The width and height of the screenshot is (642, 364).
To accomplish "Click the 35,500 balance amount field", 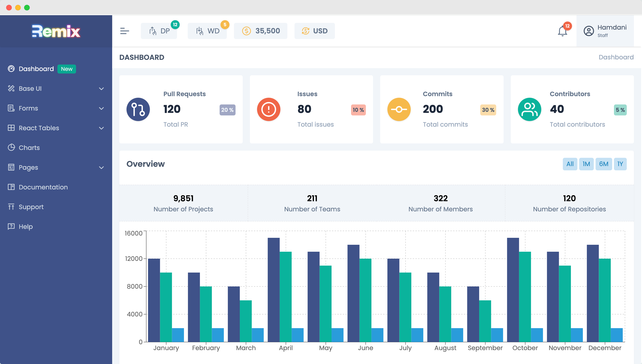I will click(263, 31).
